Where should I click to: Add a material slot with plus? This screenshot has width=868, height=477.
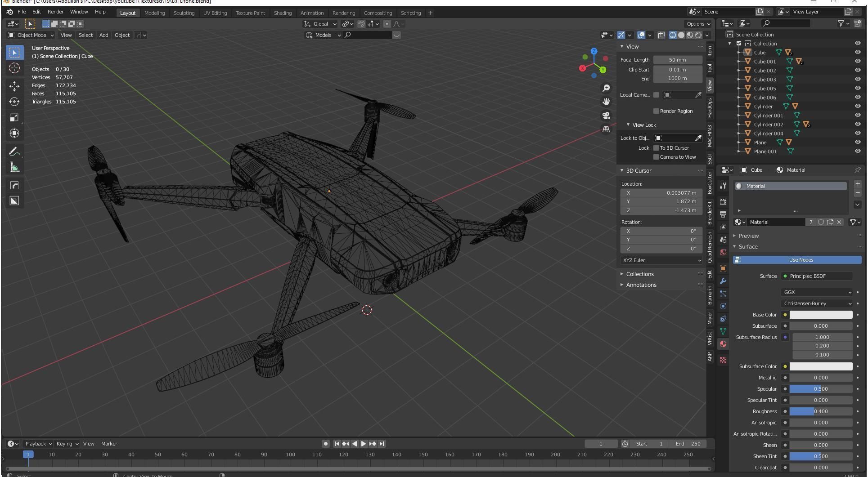point(857,184)
